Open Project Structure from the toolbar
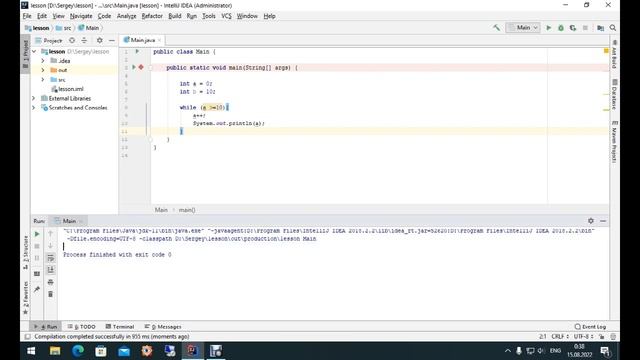 (x=600, y=28)
